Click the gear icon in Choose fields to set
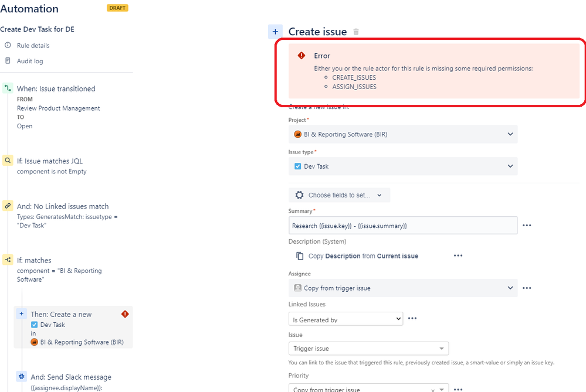586x392 pixels. coord(299,195)
